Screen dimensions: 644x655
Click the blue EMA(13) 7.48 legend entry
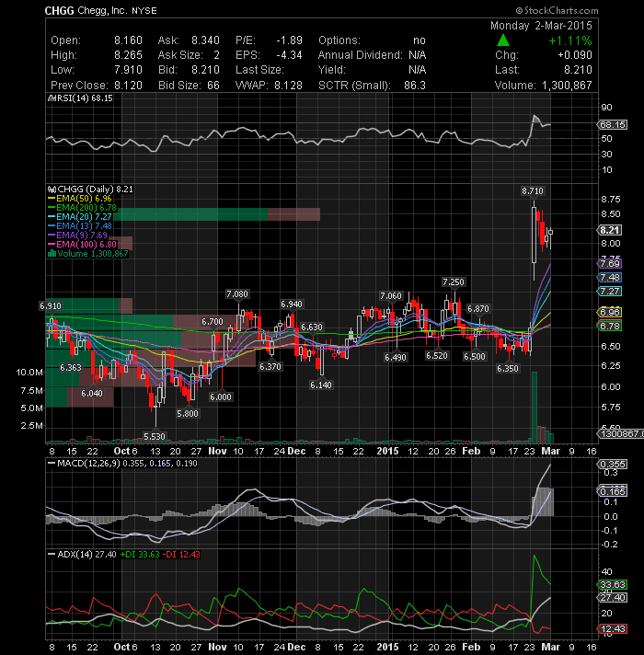(80, 226)
